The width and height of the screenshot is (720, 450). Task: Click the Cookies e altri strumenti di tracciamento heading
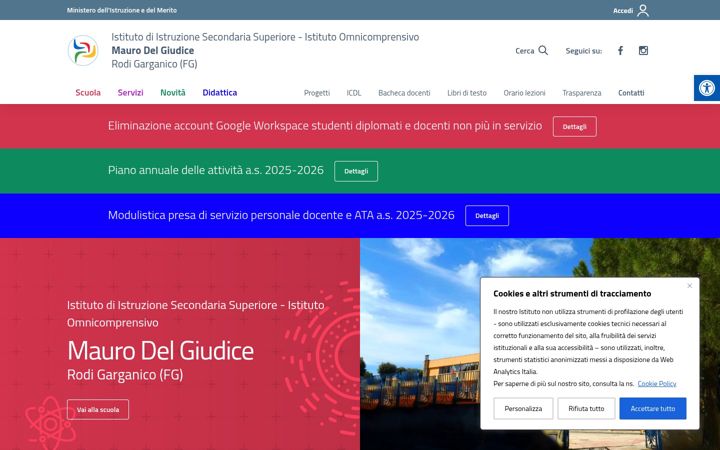(x=572, y=293)
